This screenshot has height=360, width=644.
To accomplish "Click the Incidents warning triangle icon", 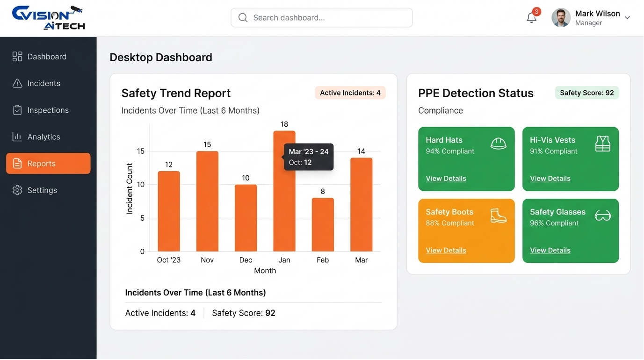I will point(17,83).
